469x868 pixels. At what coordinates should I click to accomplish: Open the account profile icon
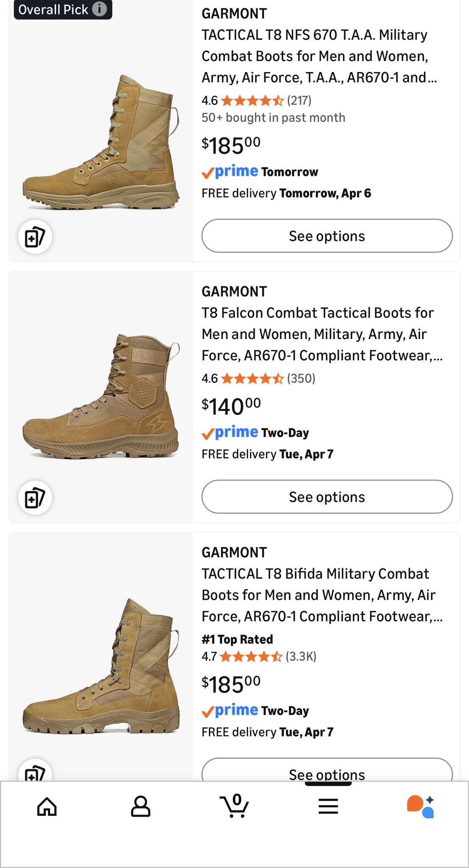coord(140,806)
